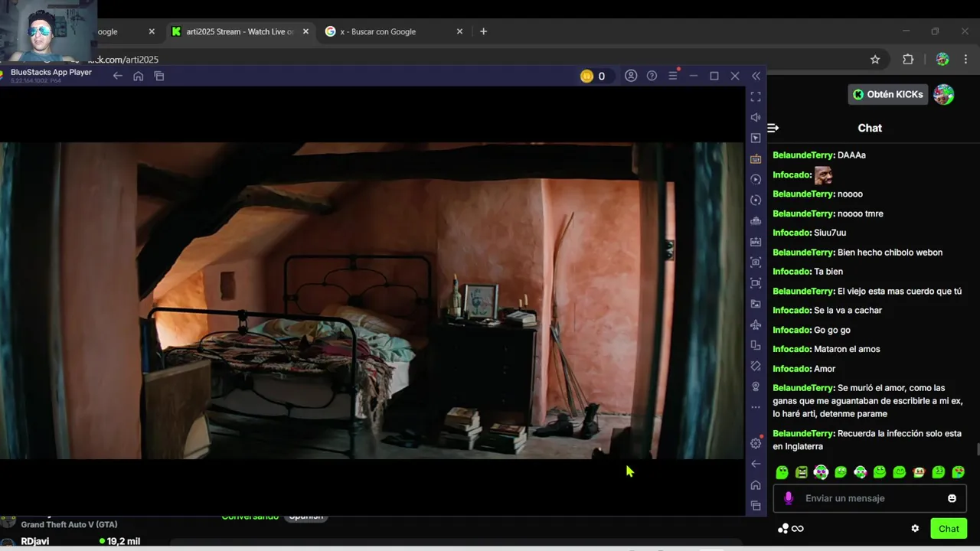Open Chrome extensions puzzle icon
The height and width of the screenshot is (551, 980).
908,60
